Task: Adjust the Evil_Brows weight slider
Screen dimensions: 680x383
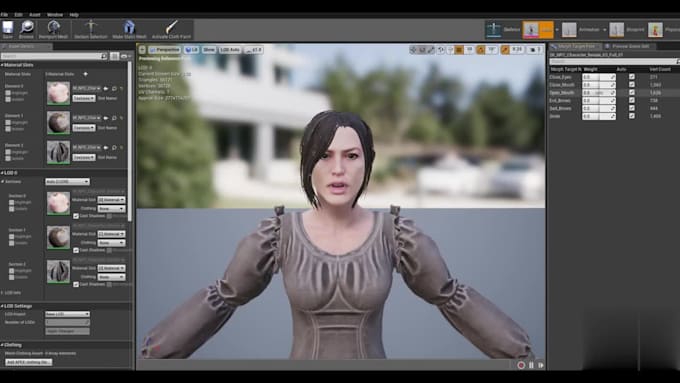Action: click(x=598, y=100)
